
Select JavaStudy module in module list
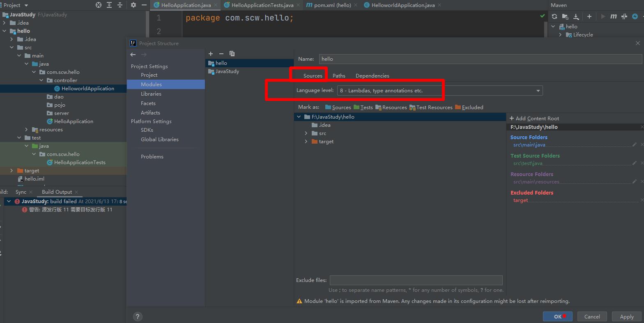250,71
